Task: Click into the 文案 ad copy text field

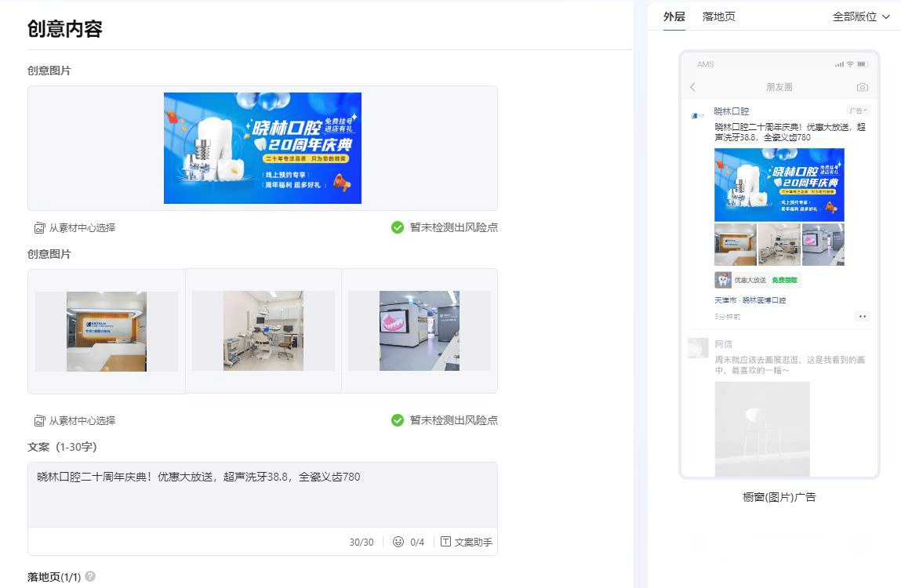Action: [x=263, y=494]
